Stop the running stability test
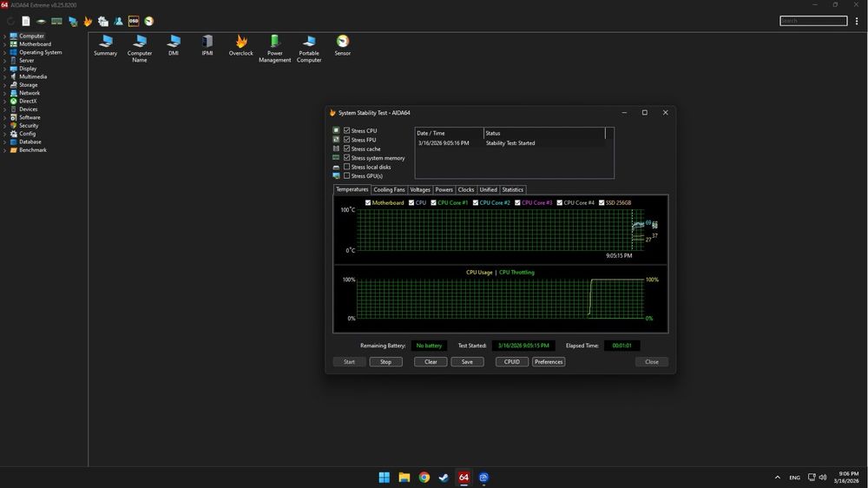 click(386, 362)
